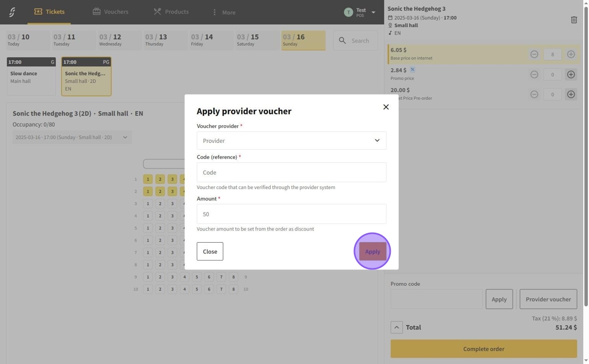Click the app logo icon
Image resolution: width=589 pixels, height=364 pixels.
12,12
